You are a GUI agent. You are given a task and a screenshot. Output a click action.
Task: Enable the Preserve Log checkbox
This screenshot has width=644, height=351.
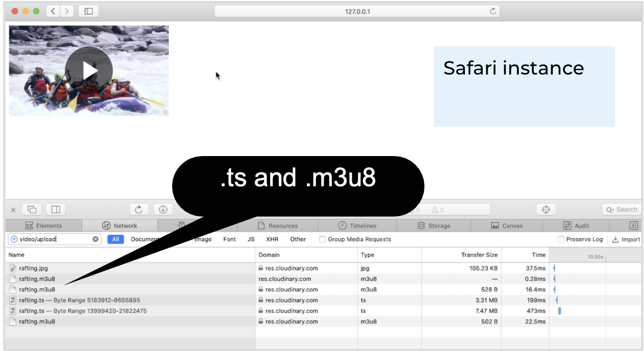coord(561,239)
